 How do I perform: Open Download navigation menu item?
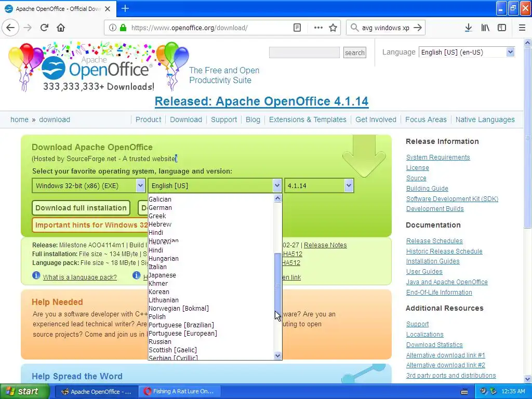[x=186, y=119]
